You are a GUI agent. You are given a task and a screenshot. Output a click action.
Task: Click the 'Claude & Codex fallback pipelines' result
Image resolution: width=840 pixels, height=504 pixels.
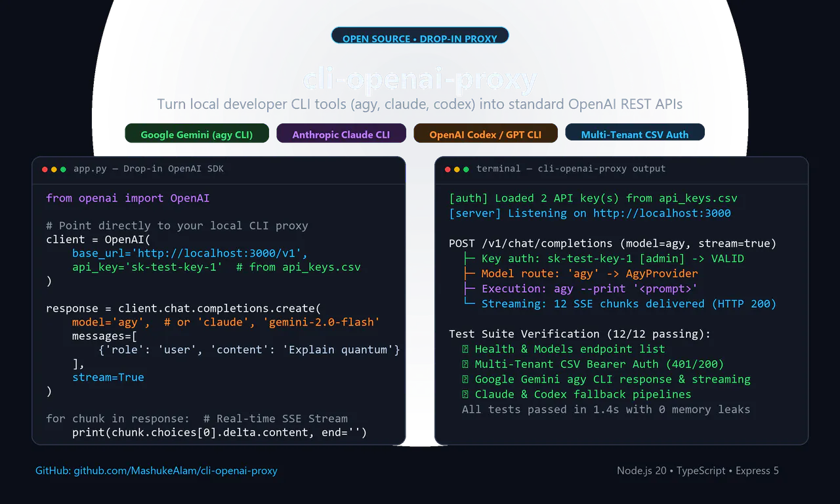pyautogui.click(x=577, y=394)
